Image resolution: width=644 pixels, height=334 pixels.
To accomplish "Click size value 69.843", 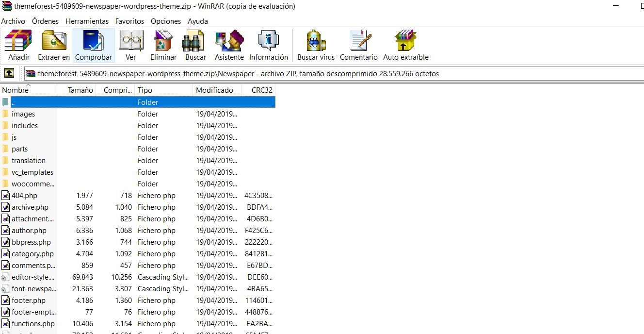I will point(82,277).
